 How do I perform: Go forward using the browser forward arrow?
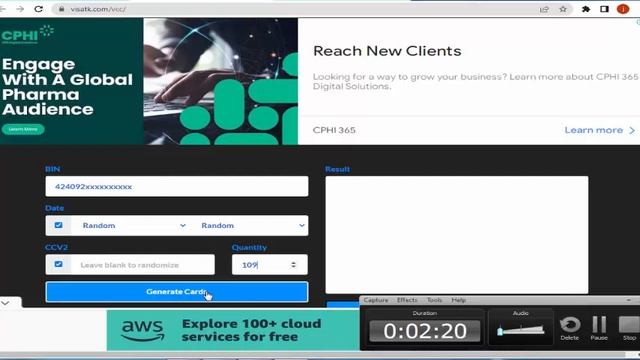coord(20,9)
